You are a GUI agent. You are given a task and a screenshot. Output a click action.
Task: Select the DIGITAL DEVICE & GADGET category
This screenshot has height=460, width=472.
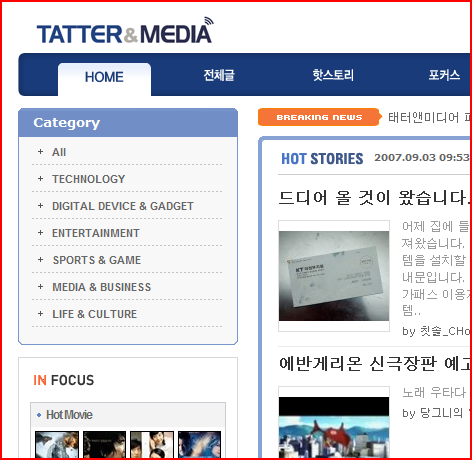click(x=123, y=206)
